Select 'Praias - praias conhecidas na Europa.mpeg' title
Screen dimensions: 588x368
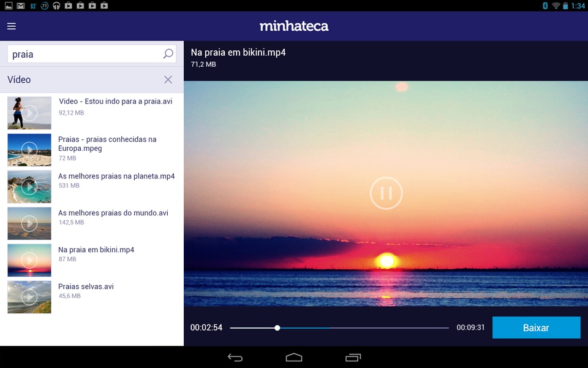coord(107,144)
